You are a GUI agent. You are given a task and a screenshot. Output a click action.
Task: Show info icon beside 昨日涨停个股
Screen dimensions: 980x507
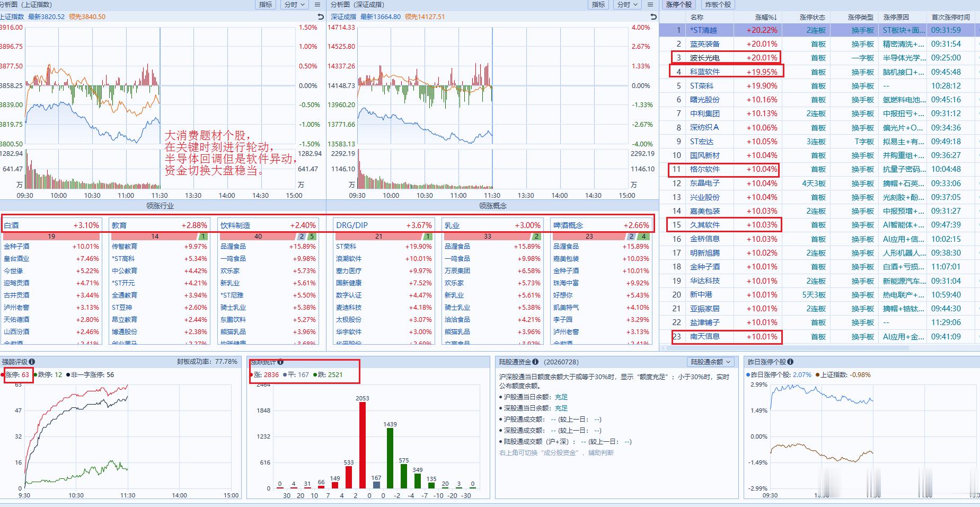pos(790,362)
